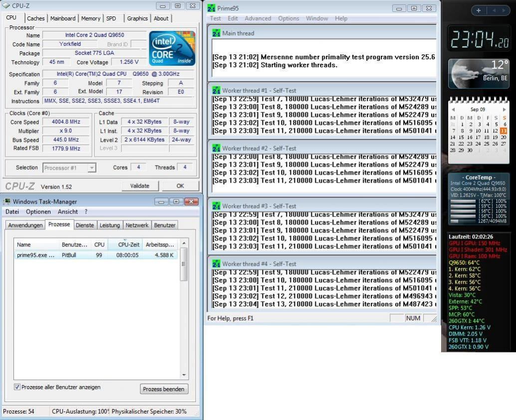Open the ? help menu in Task-Manager
The image size is (516, 420).
pyautogui.click(x=86, y=212)
